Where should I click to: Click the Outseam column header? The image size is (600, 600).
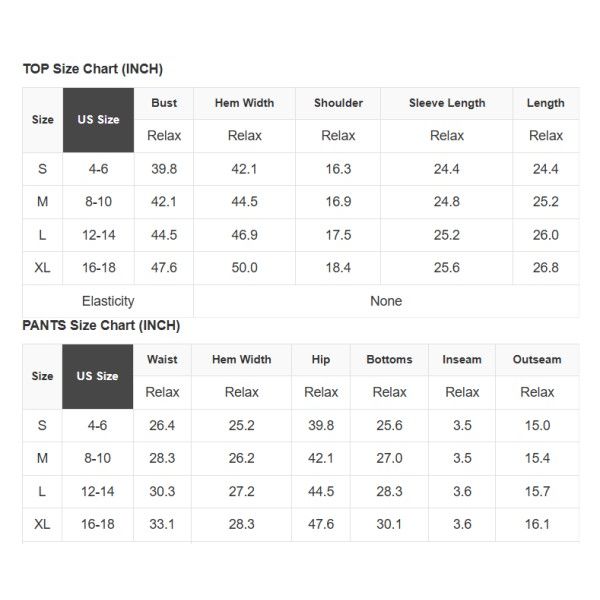(537, 360)
